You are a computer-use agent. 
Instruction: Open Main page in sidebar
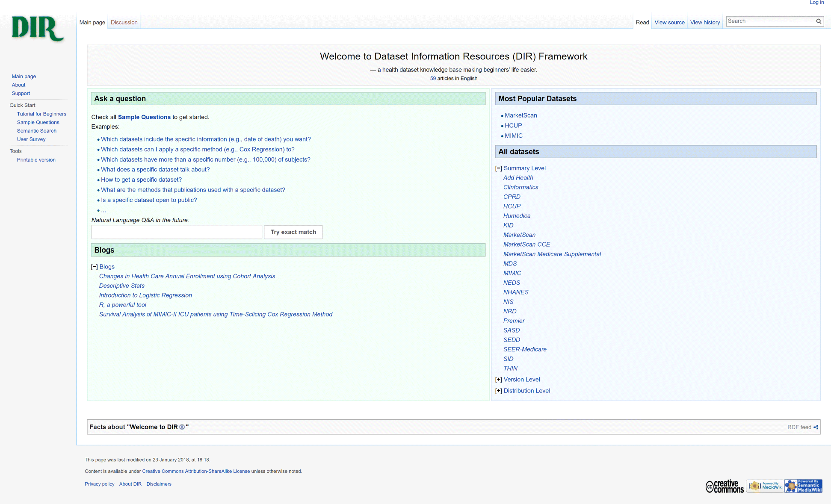click(24, 77)
